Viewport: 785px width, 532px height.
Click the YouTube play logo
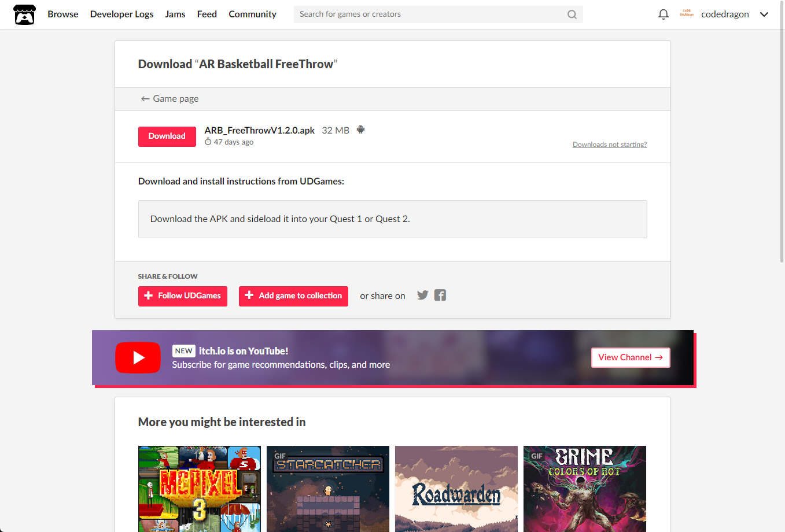pos(138,357)
